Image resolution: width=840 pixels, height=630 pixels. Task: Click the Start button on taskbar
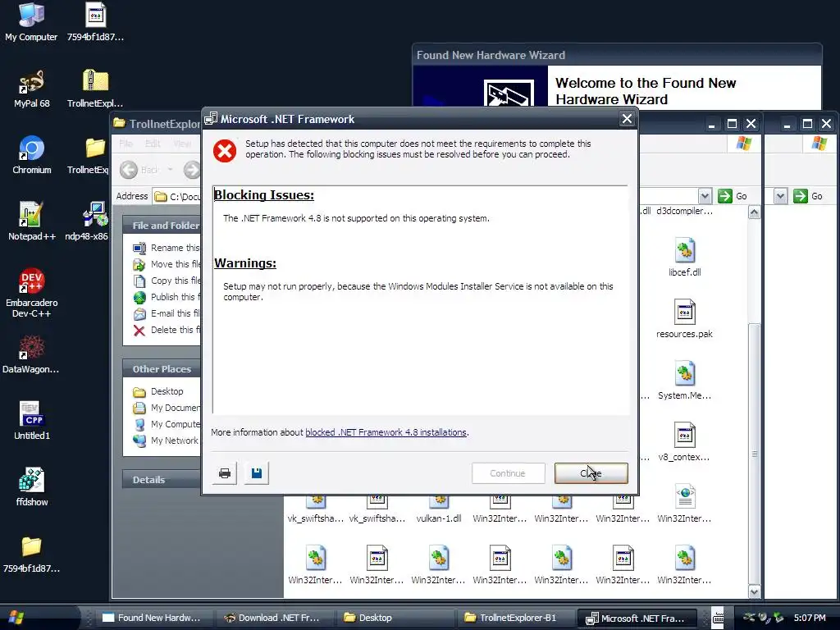(18, 617)
